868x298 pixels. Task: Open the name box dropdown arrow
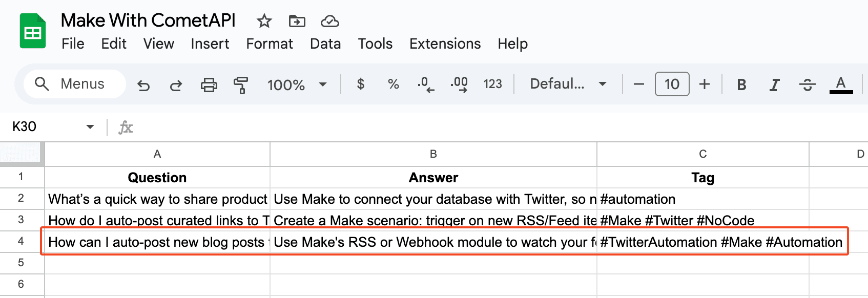pyautogui.click(x=90, y=126)
